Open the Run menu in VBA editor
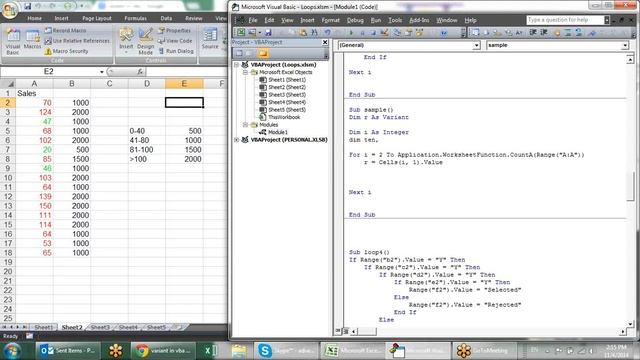 point(376,20)
